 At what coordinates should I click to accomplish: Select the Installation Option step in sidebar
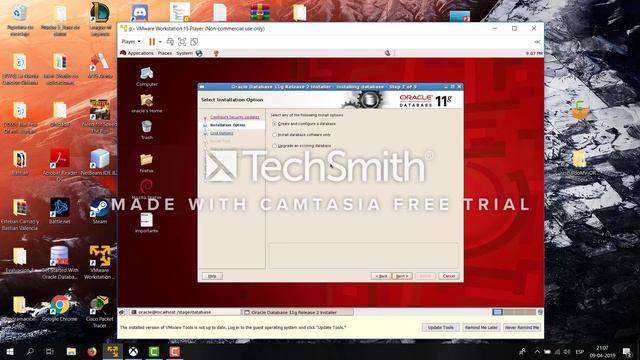[228, 125]
